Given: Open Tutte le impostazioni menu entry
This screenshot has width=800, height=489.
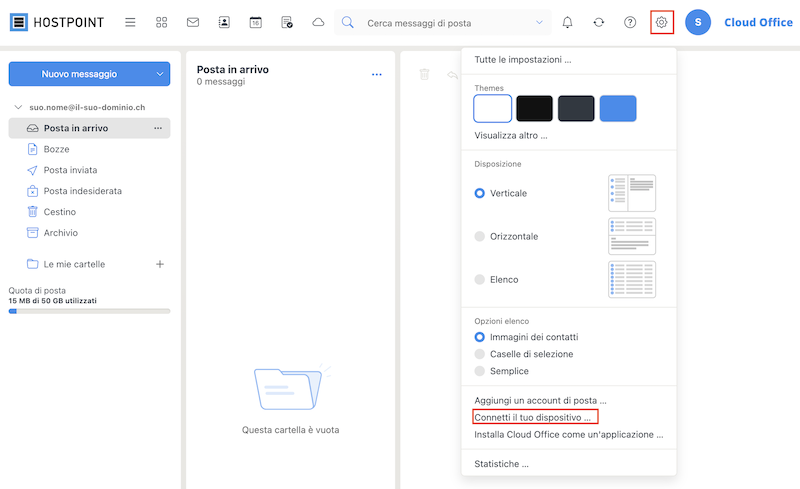Looking at the screenshot, I should coord(522,60).
